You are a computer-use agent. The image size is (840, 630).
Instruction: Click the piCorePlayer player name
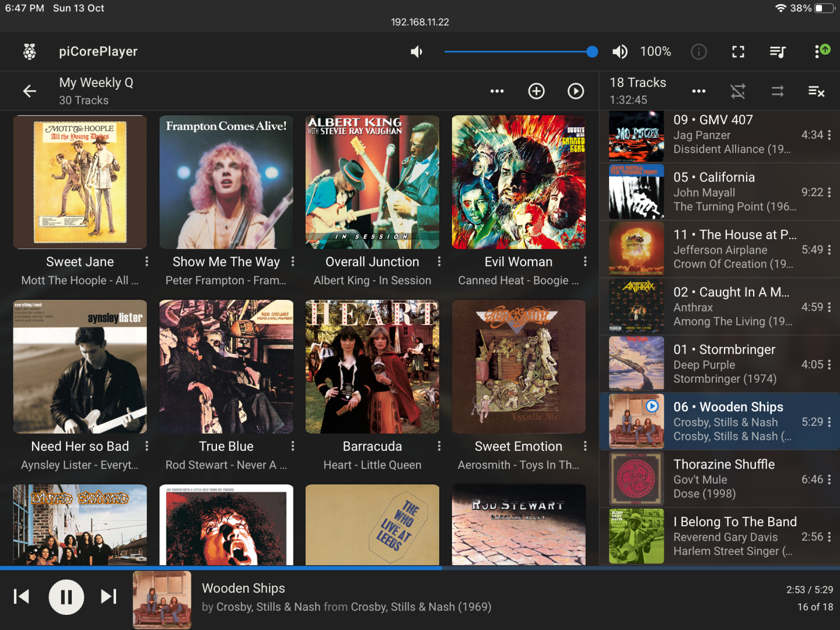(98, 51)
